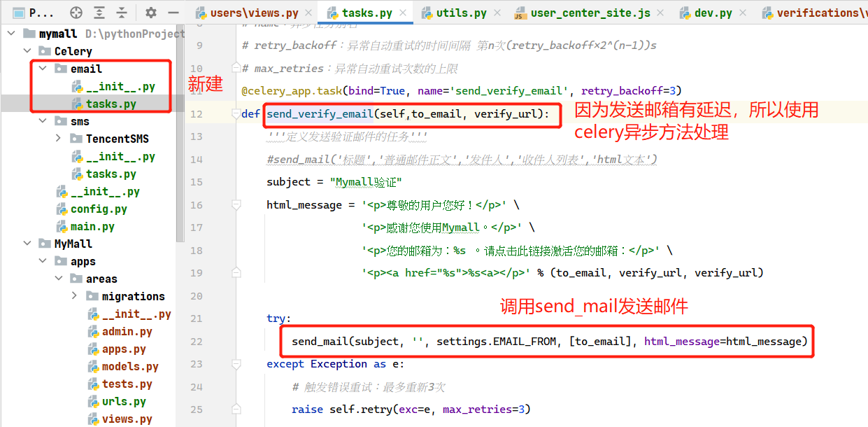Image resolution: width=868 pixels, height=427 pixels.
Task: Collapse the Celery folder arrow
Action: 27,51
